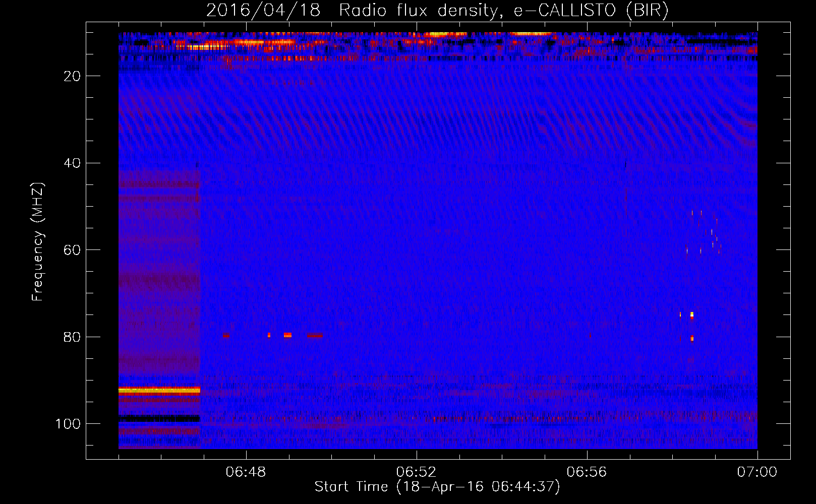Click the black band near 99 MHz at left
Image resolution: width=816 pixels, height=504 pixels.
[x=159, y=418]
